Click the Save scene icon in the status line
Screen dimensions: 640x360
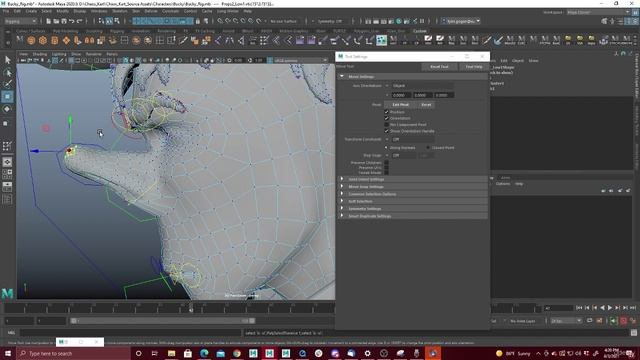coord(64,21)
